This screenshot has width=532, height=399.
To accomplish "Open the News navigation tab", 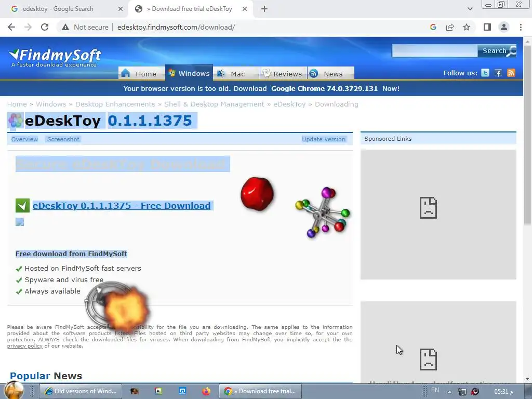I will point(331,73).
